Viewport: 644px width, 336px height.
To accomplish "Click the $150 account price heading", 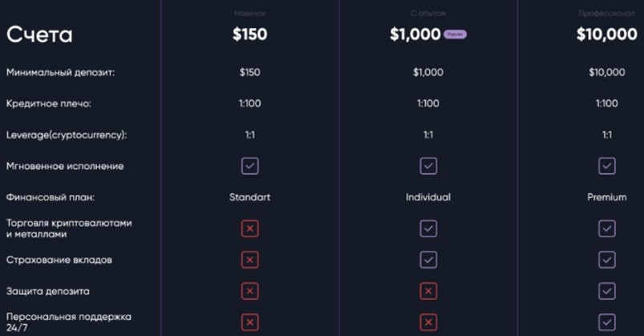I will tap(249, 34).
